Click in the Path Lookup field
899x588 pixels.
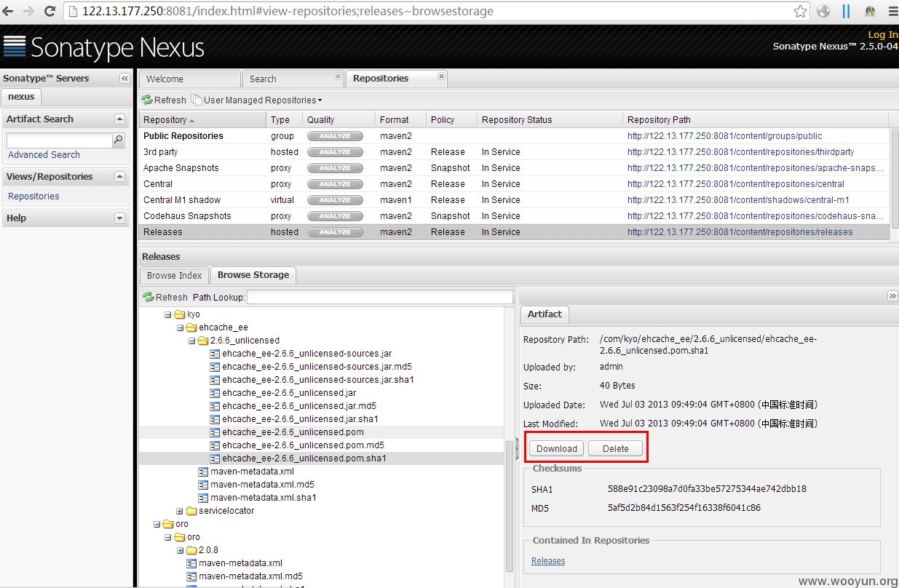380,297
